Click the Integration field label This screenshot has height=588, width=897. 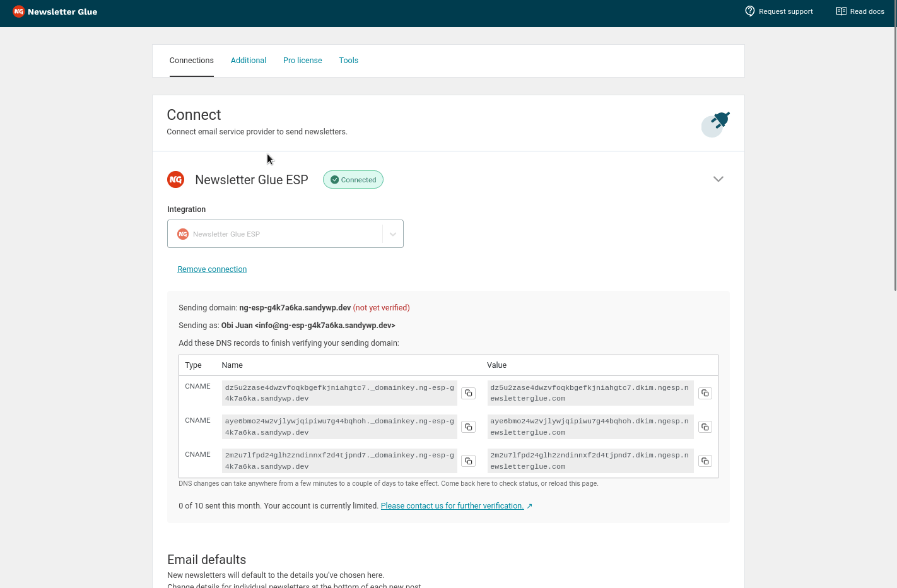pyautogui.click(x=187, y=209)
